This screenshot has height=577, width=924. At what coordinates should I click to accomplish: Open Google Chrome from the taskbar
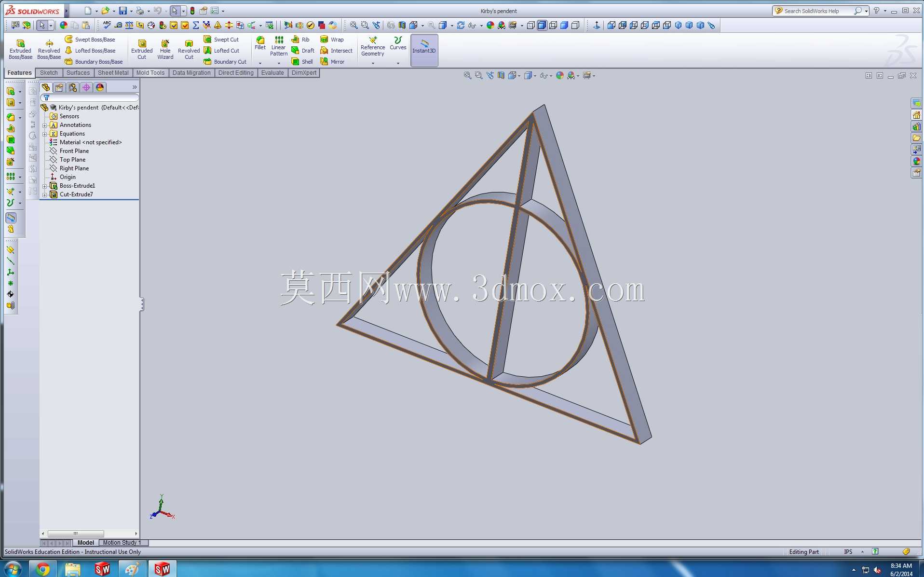click(43, 569)
